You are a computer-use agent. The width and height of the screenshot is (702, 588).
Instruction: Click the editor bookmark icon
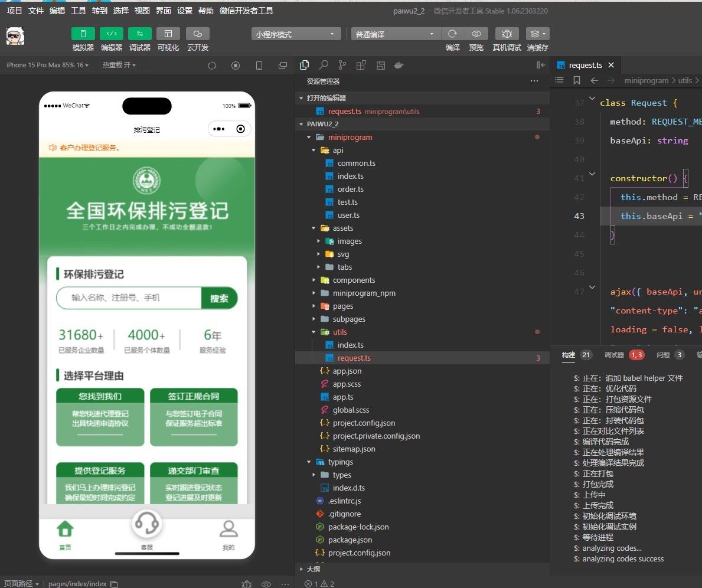tap(577, 80)
